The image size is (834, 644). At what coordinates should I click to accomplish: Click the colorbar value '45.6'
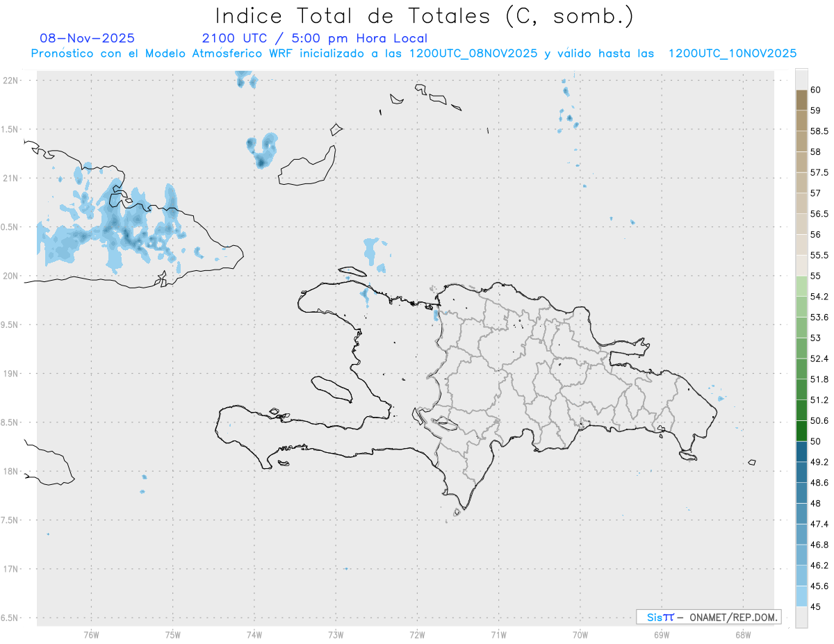coord(819,586)
